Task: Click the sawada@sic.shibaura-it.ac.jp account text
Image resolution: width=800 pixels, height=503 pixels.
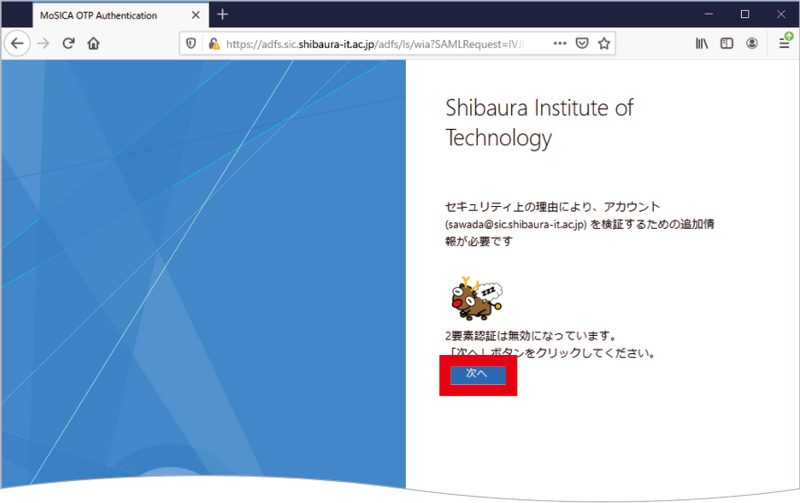Action: click(x=516, y=224)
